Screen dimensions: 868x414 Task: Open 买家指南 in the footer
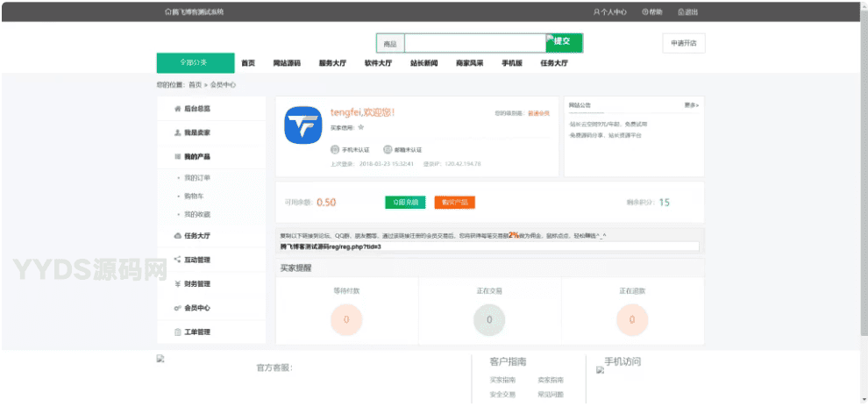[x=502, y=381]
